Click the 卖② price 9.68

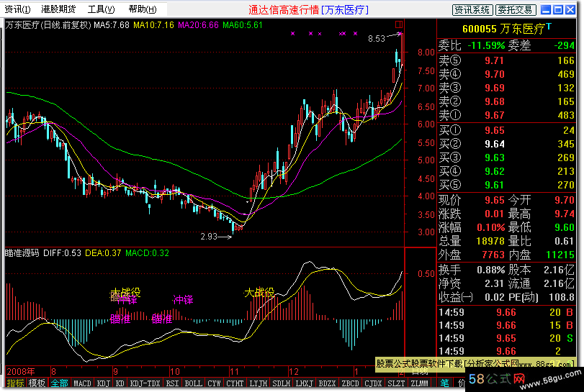pyautogui.click(x=494, y=101)
